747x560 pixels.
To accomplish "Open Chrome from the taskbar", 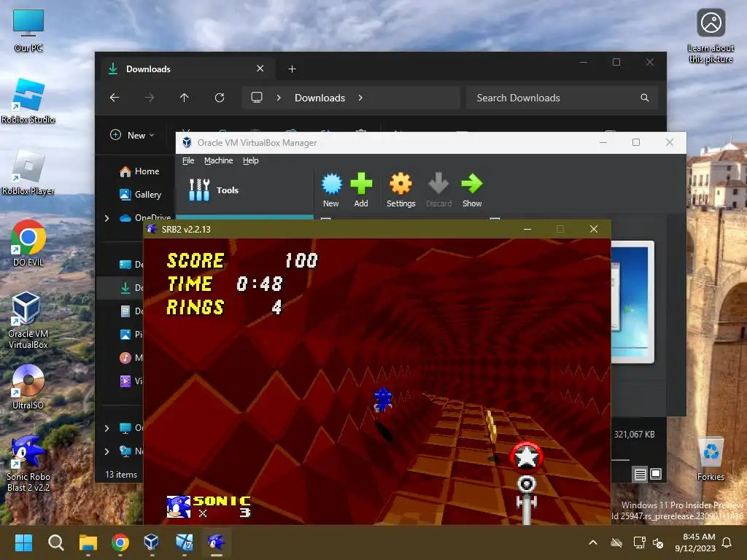I will point(120,542).
